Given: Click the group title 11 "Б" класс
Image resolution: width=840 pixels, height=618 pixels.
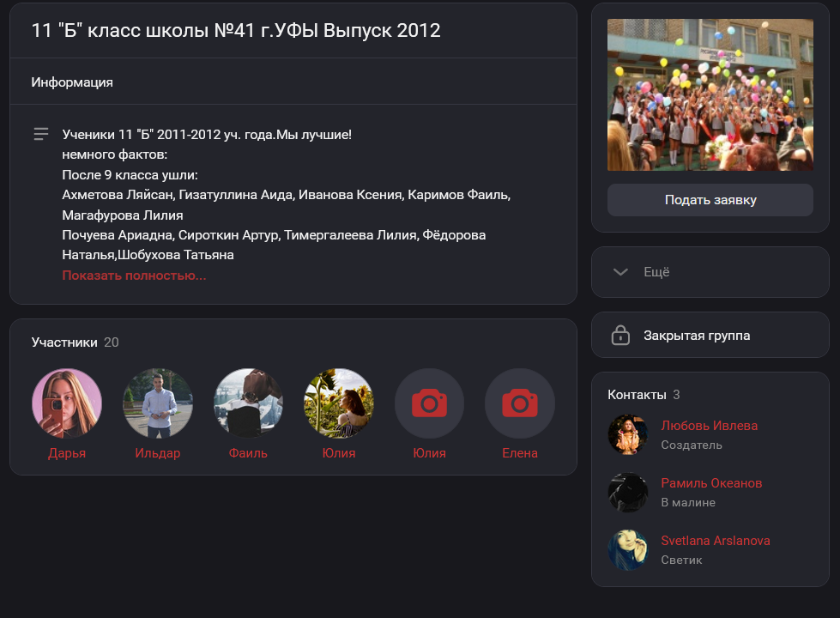Looking at the screenshot, I should pyautogui.click(x=236, y=31).
